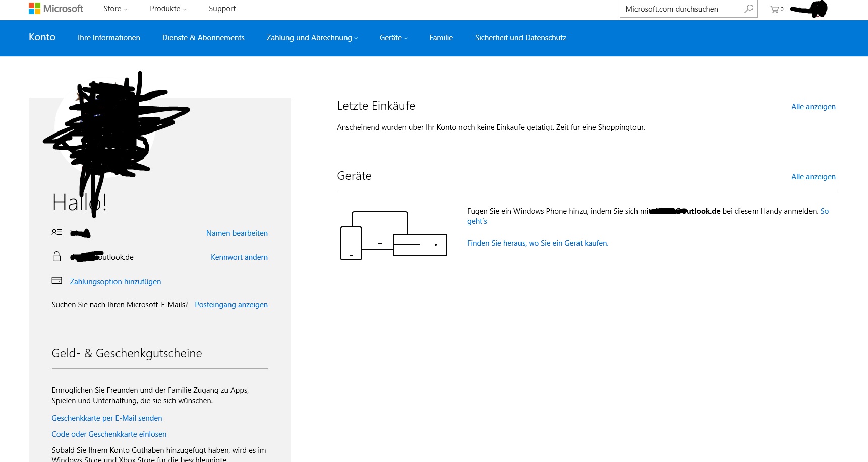Click the devices illustration
Screen dimensions: 868x462
(394, 236)
